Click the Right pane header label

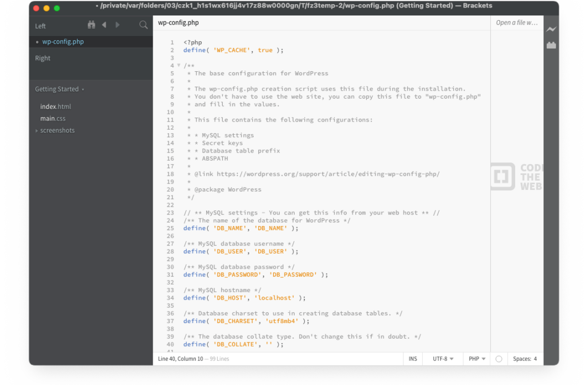click(x=42, y=58)
